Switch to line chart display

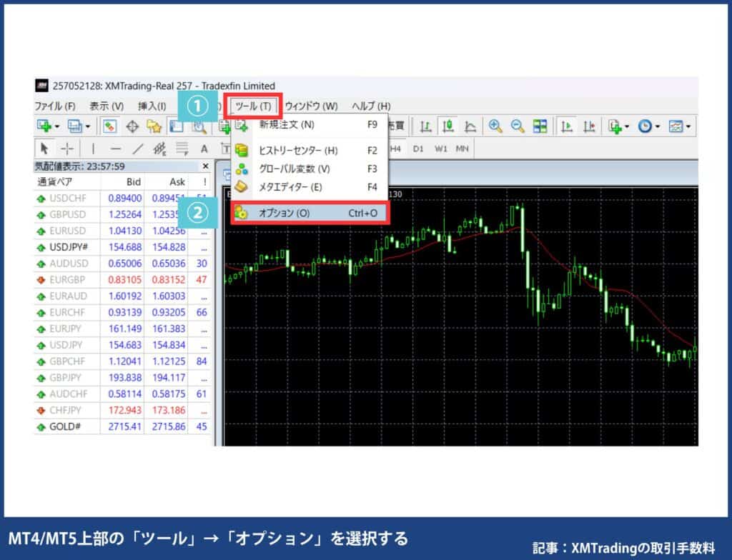tap(470, 126)
